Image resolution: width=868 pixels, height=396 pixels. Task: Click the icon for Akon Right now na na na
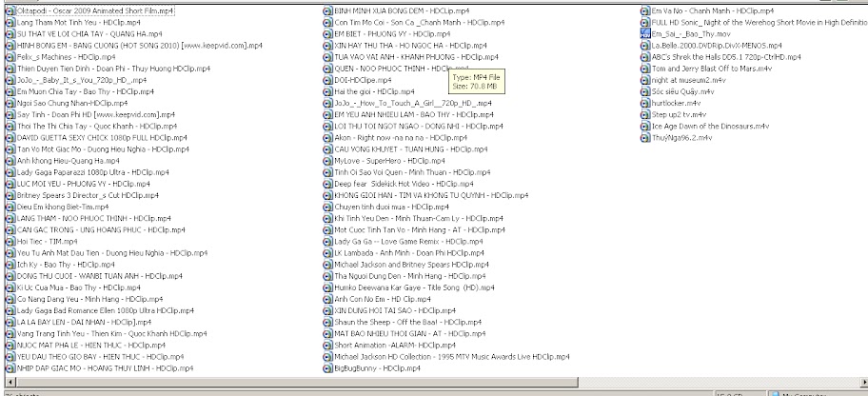coord(327,137)
